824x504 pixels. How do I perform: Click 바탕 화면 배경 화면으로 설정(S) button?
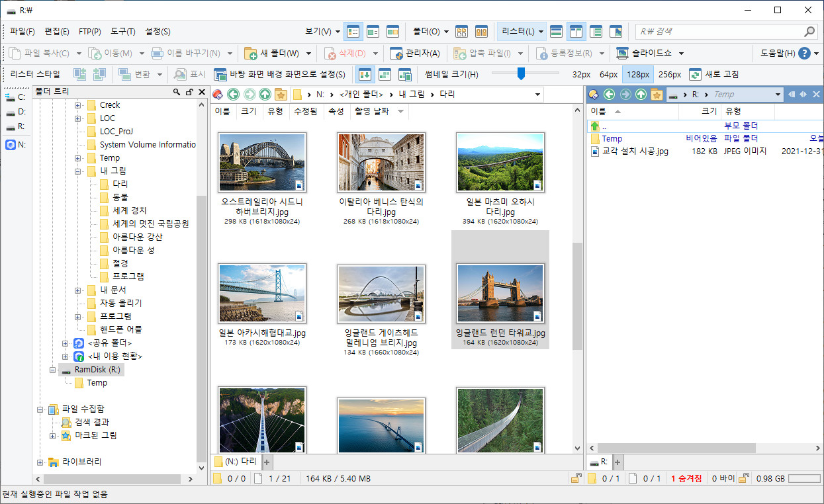click(x=280, y=74)
